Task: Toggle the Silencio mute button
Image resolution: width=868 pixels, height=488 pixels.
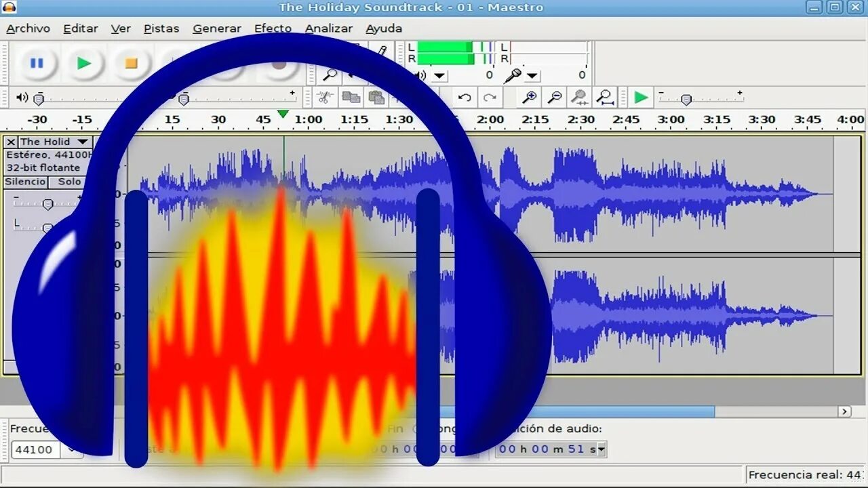Action: click(26, 182)
